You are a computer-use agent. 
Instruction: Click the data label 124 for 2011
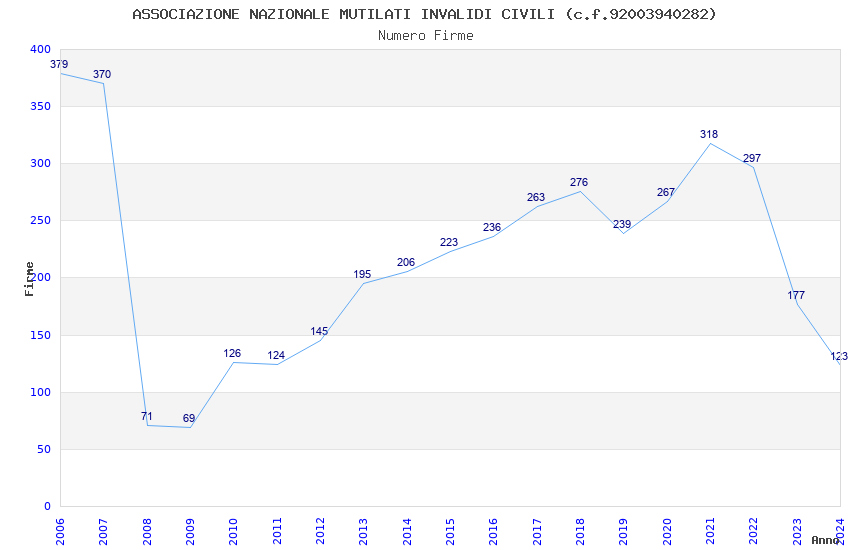[x=276, y=355]
